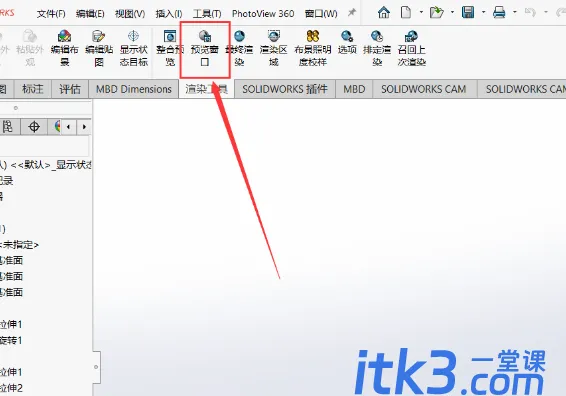Switch to the MBD Dimensions tab
Screen dimensions: 566x396
pos(134,89)
